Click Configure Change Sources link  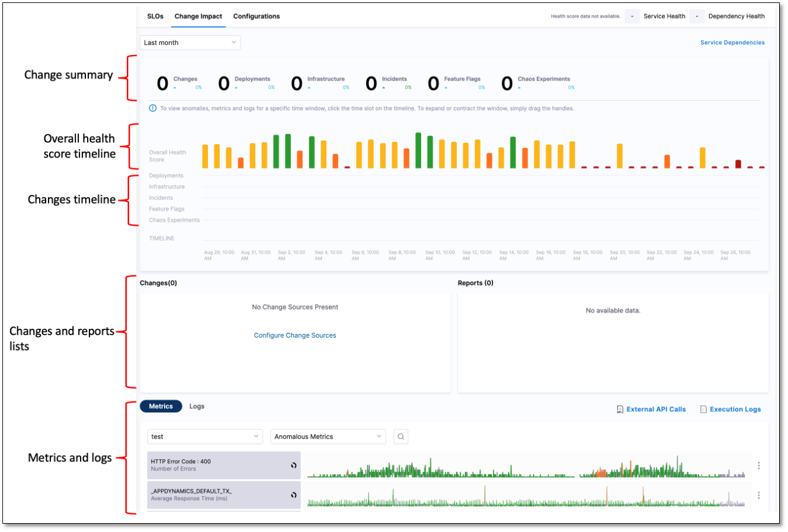[x=295, y=335]
